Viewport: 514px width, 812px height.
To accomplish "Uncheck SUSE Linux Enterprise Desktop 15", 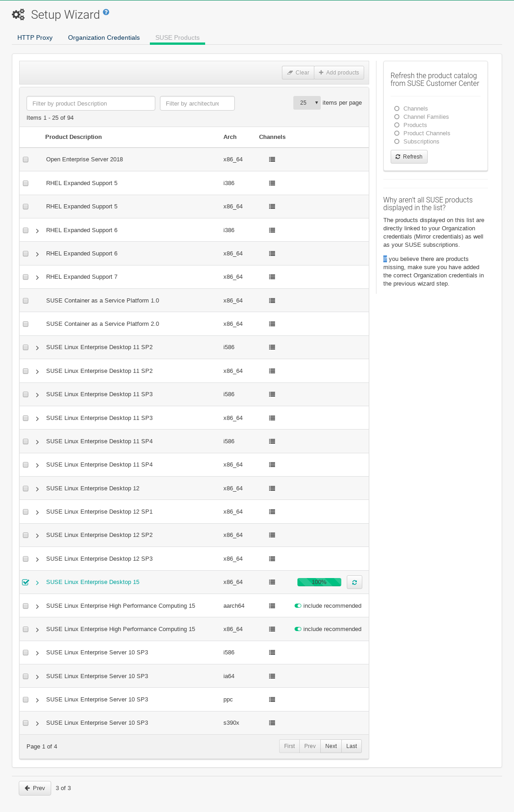I will 26,582.
